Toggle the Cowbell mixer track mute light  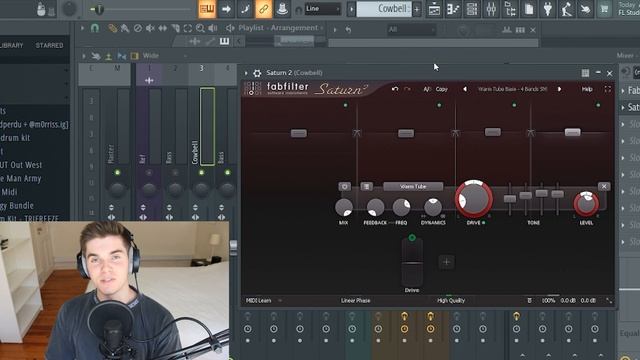[x=201, y=173]
